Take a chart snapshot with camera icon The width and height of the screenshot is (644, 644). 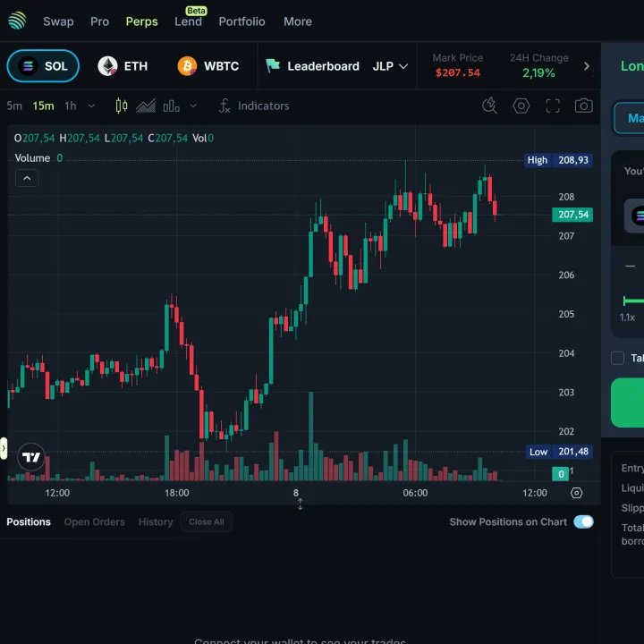584,106
